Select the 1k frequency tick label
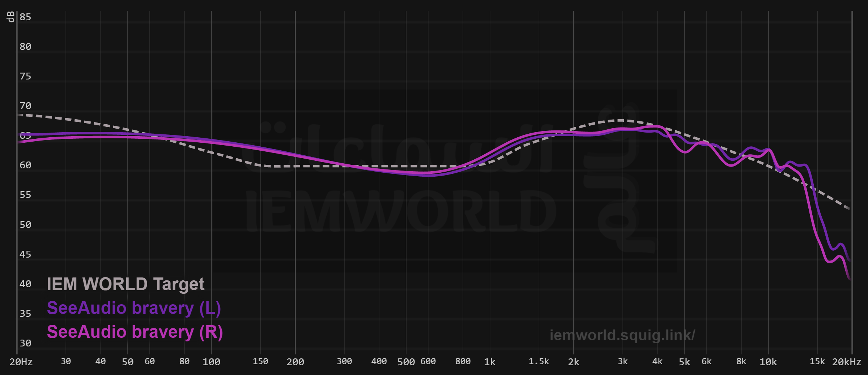This screenshot has width=868, height=375. [490, 362]
